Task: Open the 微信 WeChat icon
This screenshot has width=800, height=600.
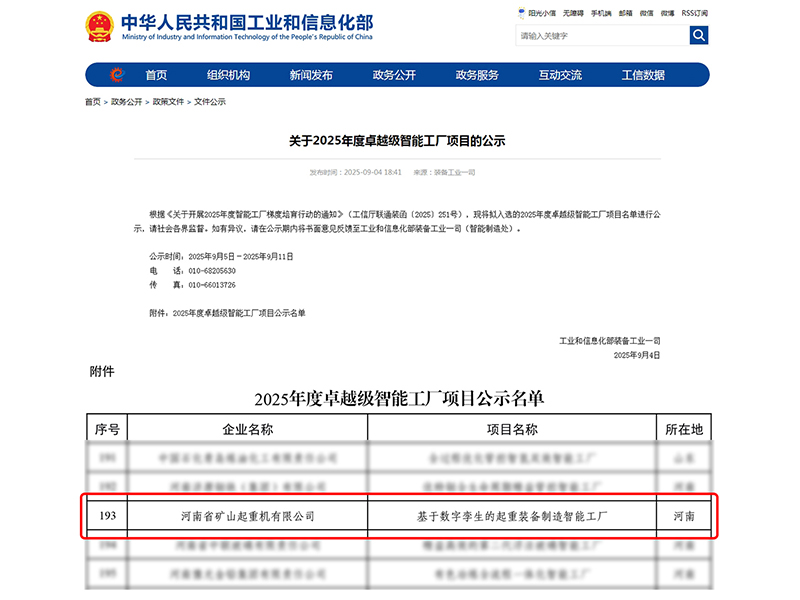Action: tap(644, 13)
